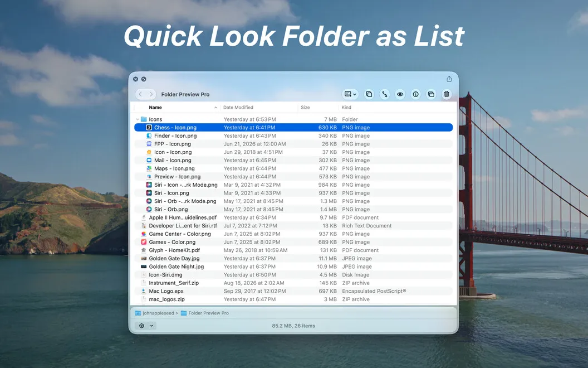Click the Preview - Icon.png file icon
Image resolution: width=588 pixels, height=368 pixels.
149,177
